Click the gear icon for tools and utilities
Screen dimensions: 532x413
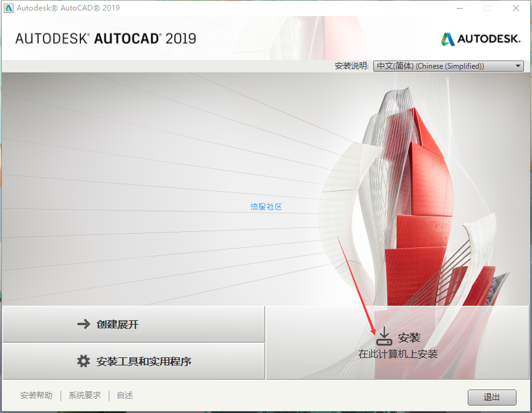coord(83,361)
